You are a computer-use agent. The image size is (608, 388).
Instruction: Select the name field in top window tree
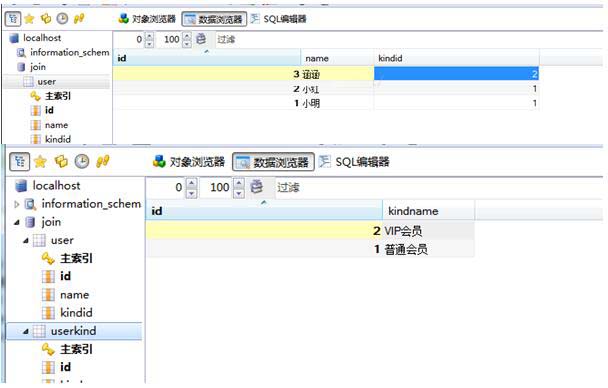tap(56, 125)
